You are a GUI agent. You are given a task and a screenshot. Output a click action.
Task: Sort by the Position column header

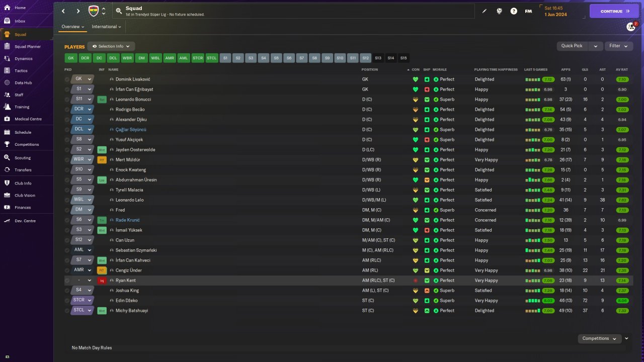[x=369, y=69]
